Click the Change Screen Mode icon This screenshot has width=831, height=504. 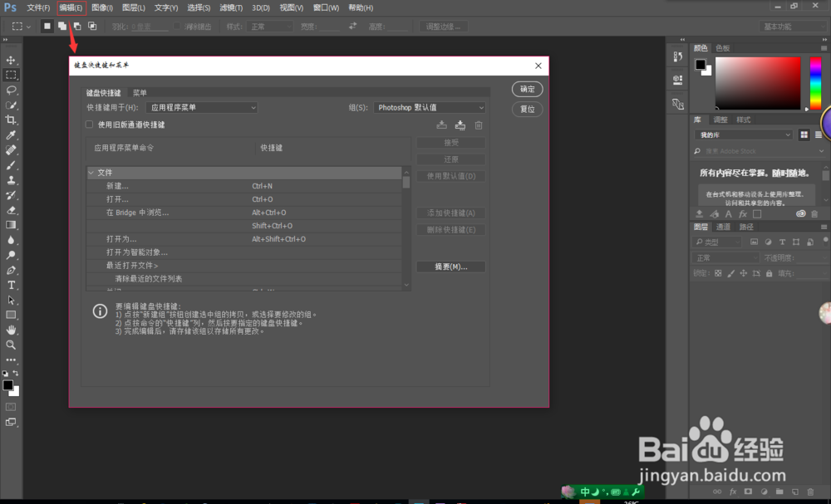11,422
